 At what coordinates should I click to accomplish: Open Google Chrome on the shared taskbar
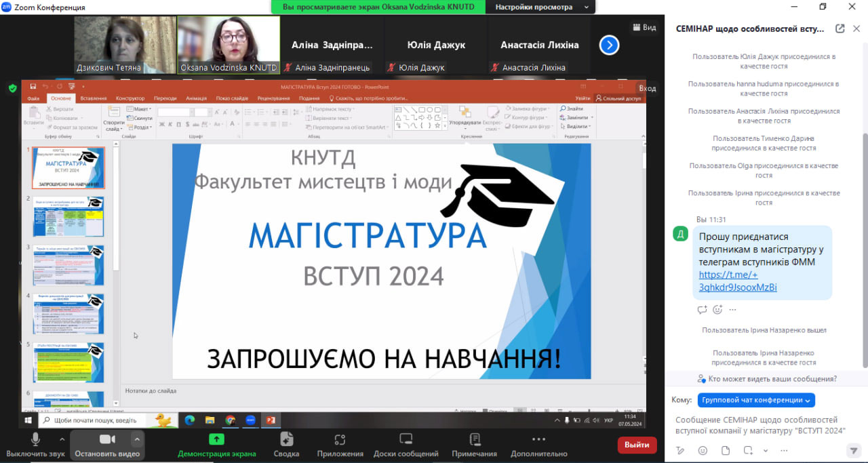click(230, 420)
